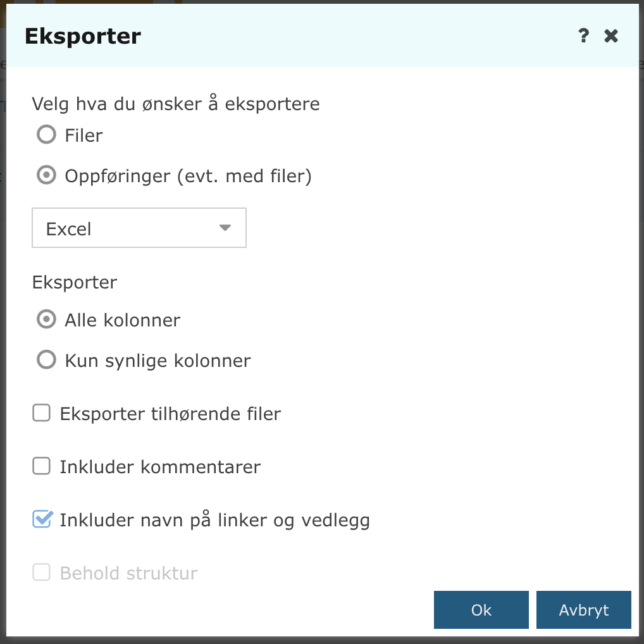The image size is (644, 644).
Task: Select the Alle kolonner radio circle
Action: 46,319
